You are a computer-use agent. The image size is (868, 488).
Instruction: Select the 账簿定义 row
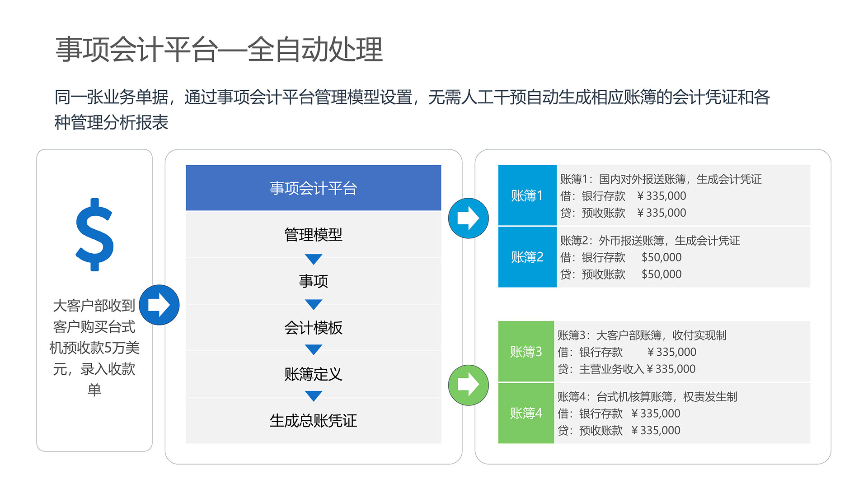click(x=313, y=374)
